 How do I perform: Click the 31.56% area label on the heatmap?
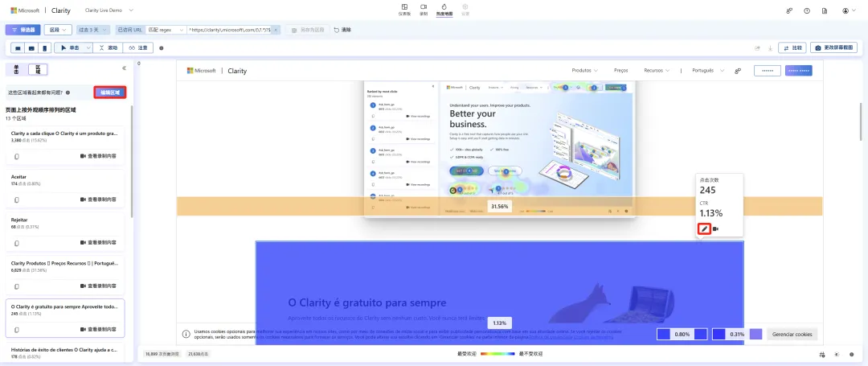tap(500, 206)
